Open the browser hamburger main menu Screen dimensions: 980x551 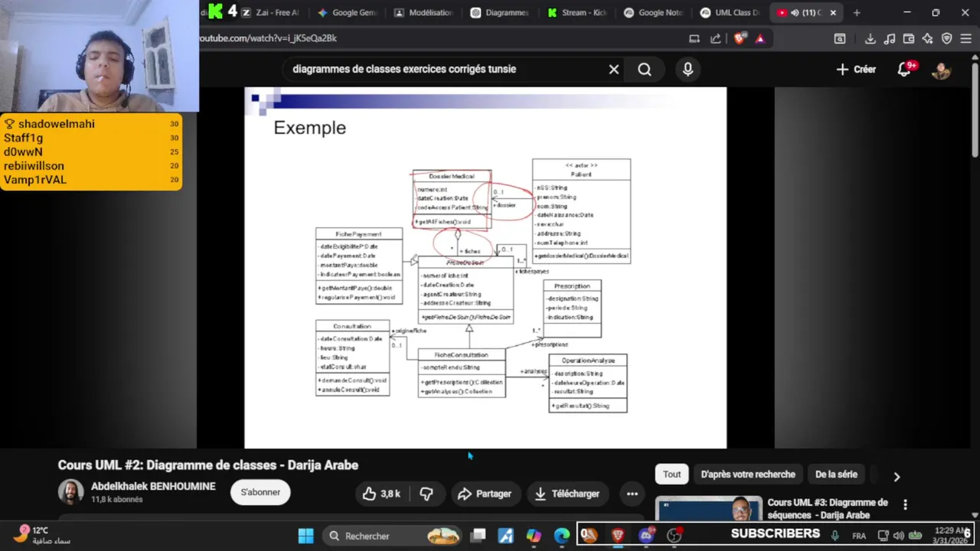point(965,38)
